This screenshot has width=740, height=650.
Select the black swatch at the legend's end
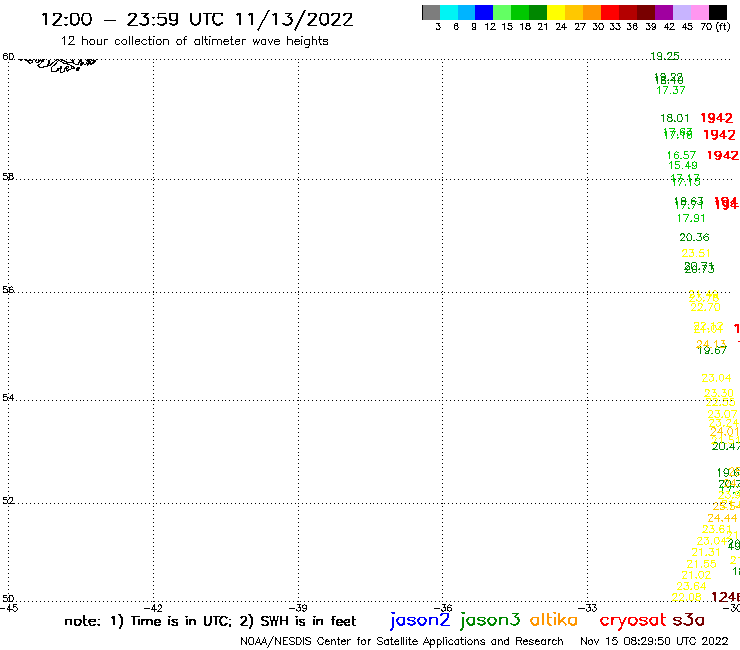pyautogui.click(x=717, y=12)
